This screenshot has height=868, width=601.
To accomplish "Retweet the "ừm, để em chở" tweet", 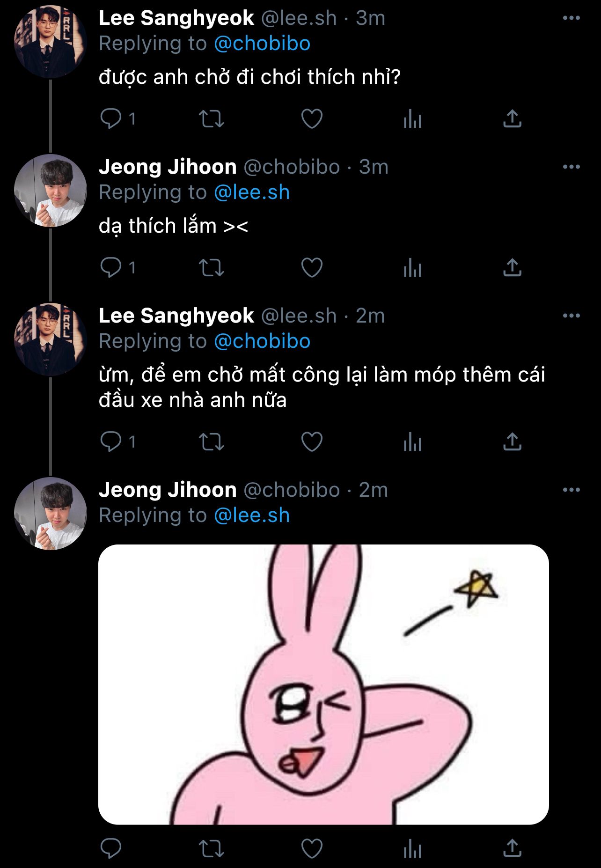I will coord(212,441).
